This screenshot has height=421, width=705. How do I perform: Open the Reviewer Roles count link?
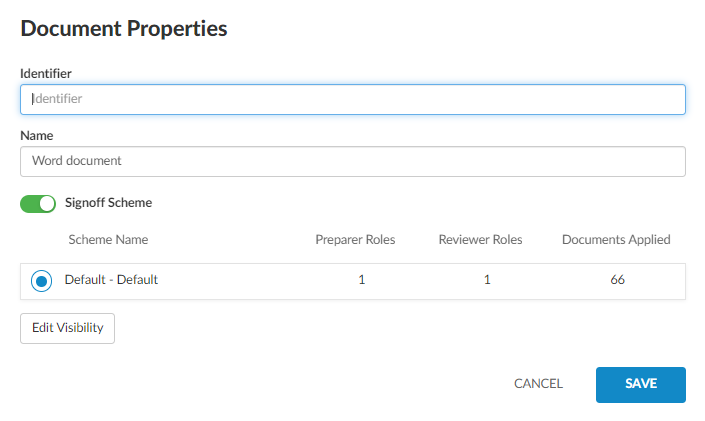[x=487, y=280]
